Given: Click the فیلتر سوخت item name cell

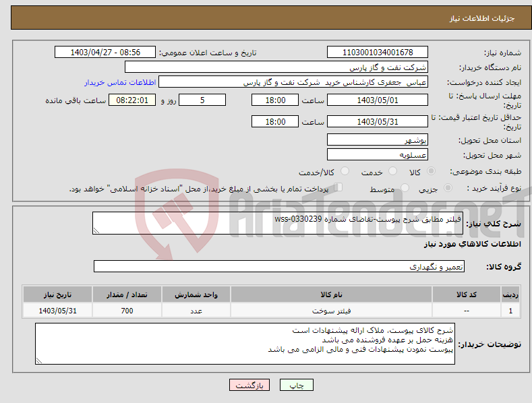Looking at the screenshot, I should (331, 311).
